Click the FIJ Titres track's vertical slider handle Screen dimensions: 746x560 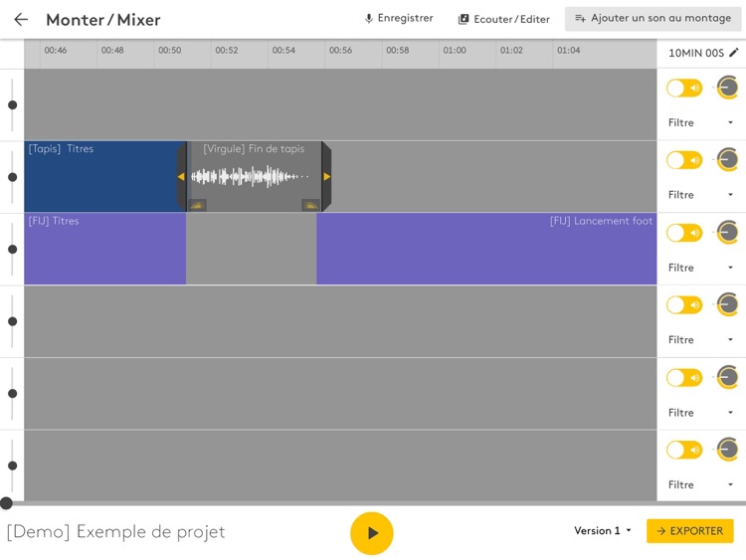(x=12, y=250)
